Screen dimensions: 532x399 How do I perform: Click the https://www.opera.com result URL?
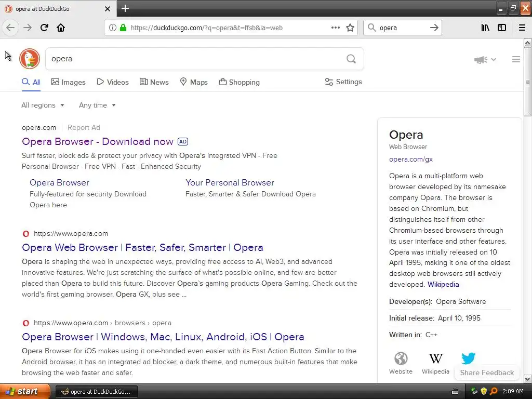pos(71,233)
